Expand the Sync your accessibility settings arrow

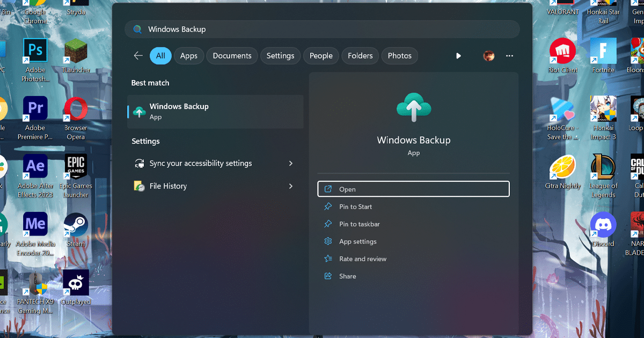pos(291,164)
